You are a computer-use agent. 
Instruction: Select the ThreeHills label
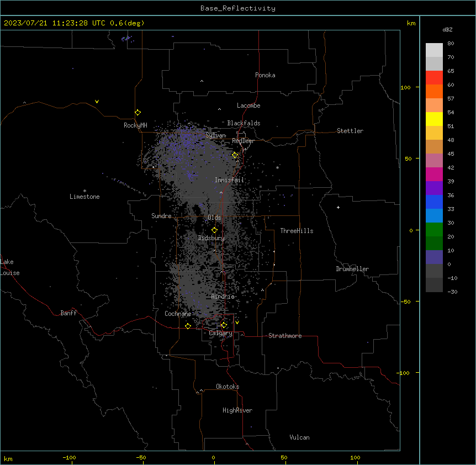[297, 231]
